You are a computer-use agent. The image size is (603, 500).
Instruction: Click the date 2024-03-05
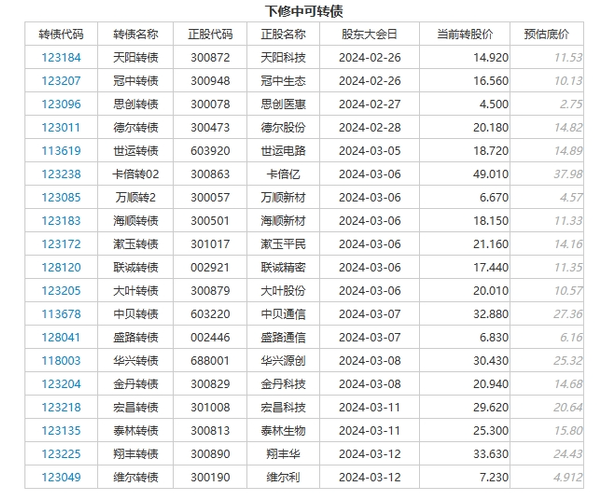pos(370,151)
